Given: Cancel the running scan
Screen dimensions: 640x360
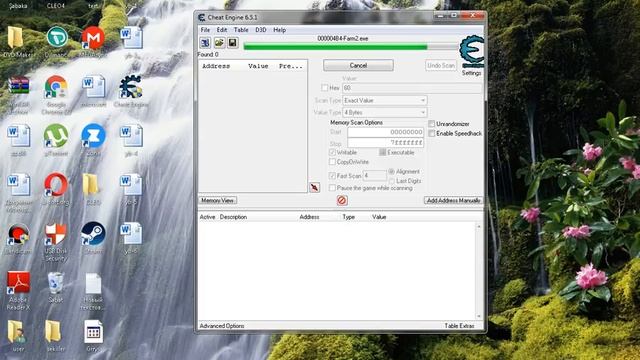Looking at the screenshot, I should click(x=358, y=65).
